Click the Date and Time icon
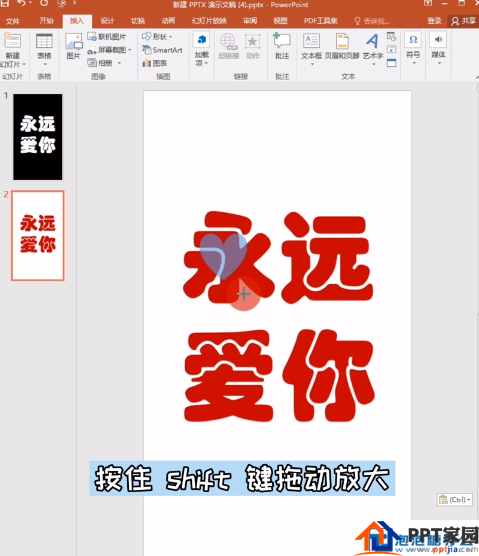The image size is (479, 556). 391,37
